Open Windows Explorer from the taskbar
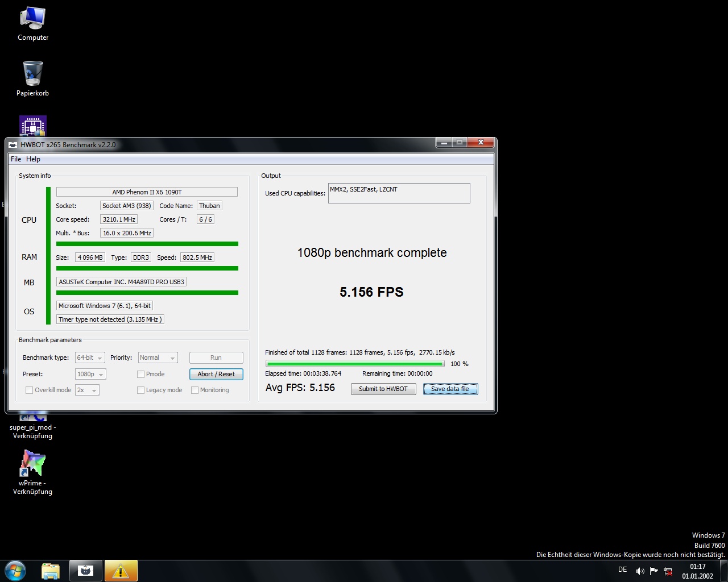The height and width of the screenshot is (582, 728). point(51,571)
